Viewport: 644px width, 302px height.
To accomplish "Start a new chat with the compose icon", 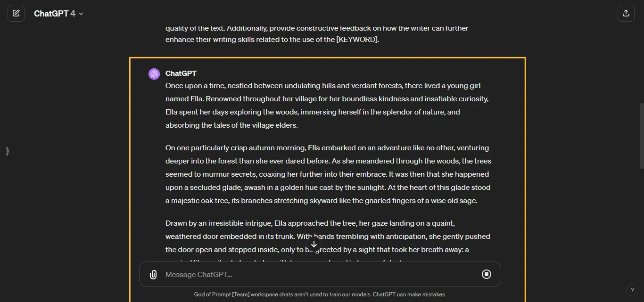I will click(x=16, y=13).
